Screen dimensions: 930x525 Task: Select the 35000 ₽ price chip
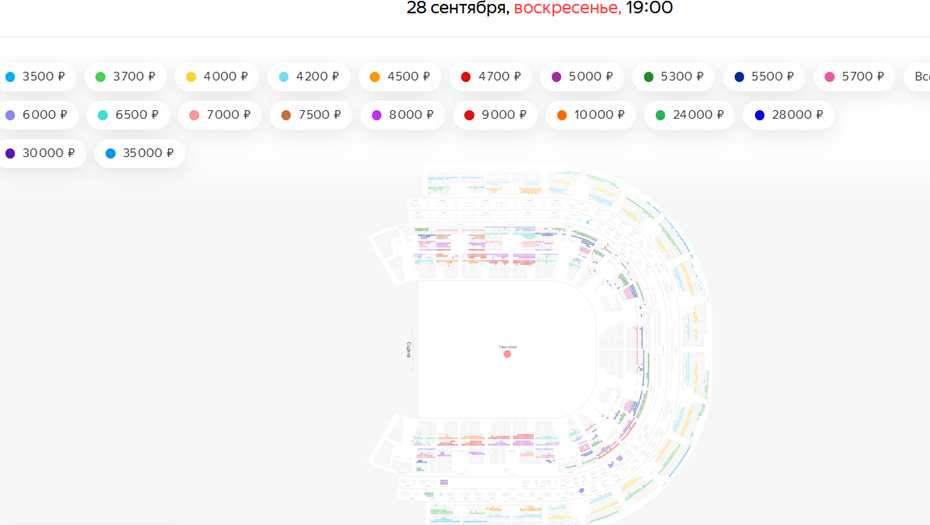coord(140,153)
